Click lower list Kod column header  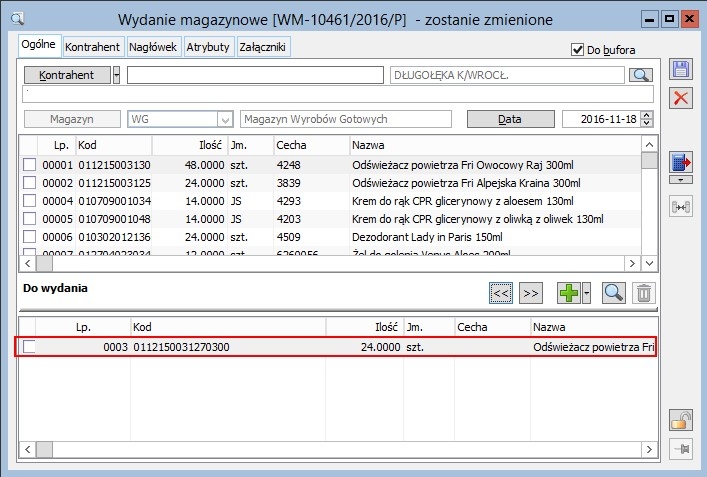tap(228, 327)
